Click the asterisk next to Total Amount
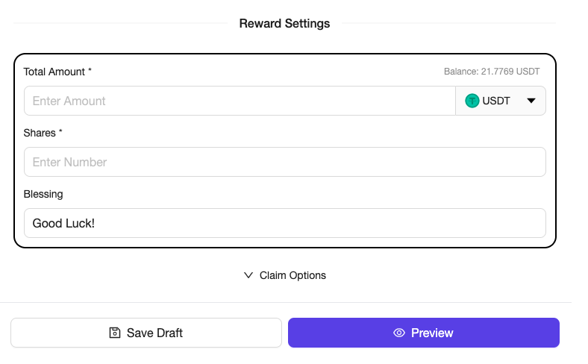588x364 pixels. point(90,71)
